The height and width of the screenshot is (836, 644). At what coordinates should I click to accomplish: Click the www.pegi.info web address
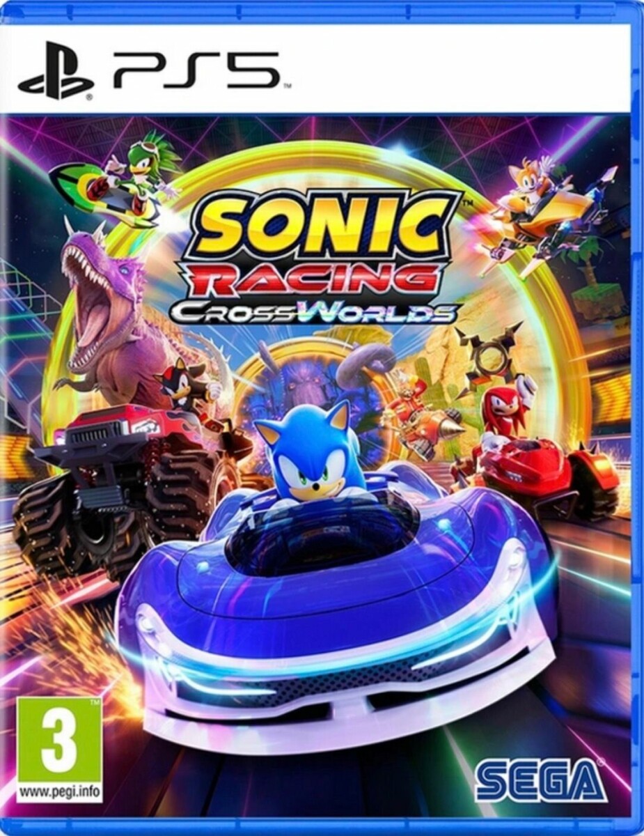click(x=59, y=791)
